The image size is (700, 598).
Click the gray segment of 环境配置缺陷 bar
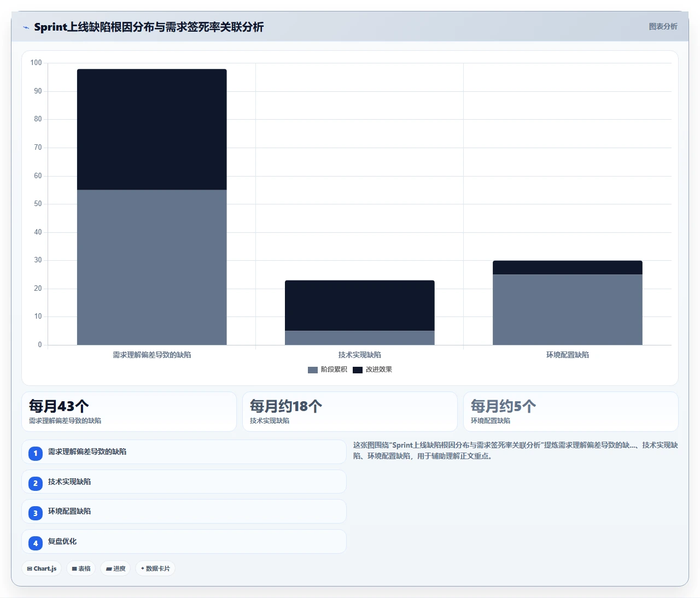coord(568,309)
